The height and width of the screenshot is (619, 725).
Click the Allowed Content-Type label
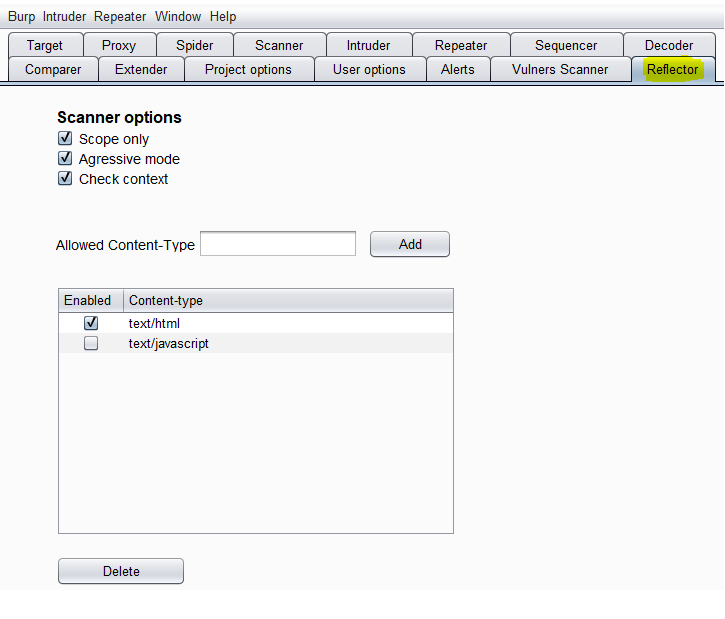(125, 245)
